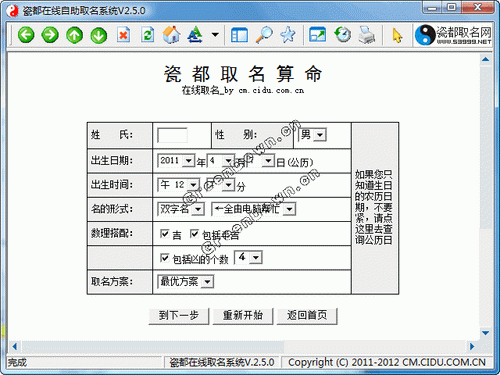Open the 全由电脑 dropdown
This screenshot has width=500, height=375.
(254, 209)
